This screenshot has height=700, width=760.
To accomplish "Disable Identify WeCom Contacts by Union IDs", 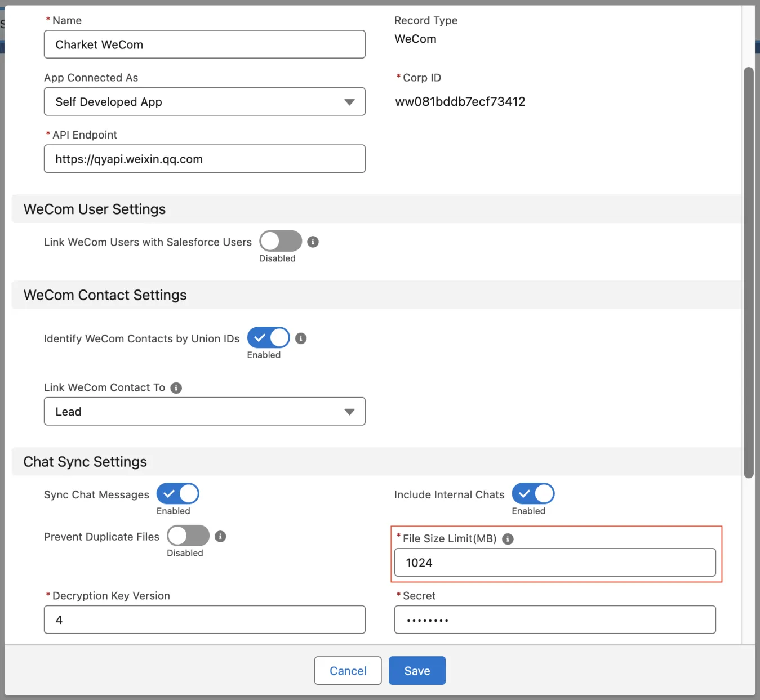I will pos(269,338).
